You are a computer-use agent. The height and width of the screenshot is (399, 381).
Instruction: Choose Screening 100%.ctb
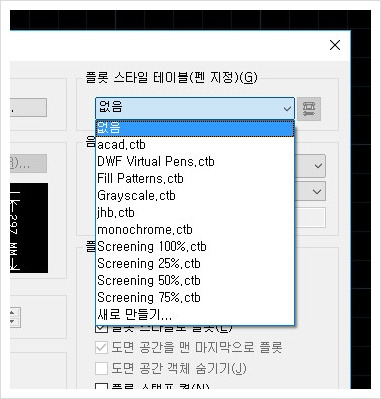point(195,247)
